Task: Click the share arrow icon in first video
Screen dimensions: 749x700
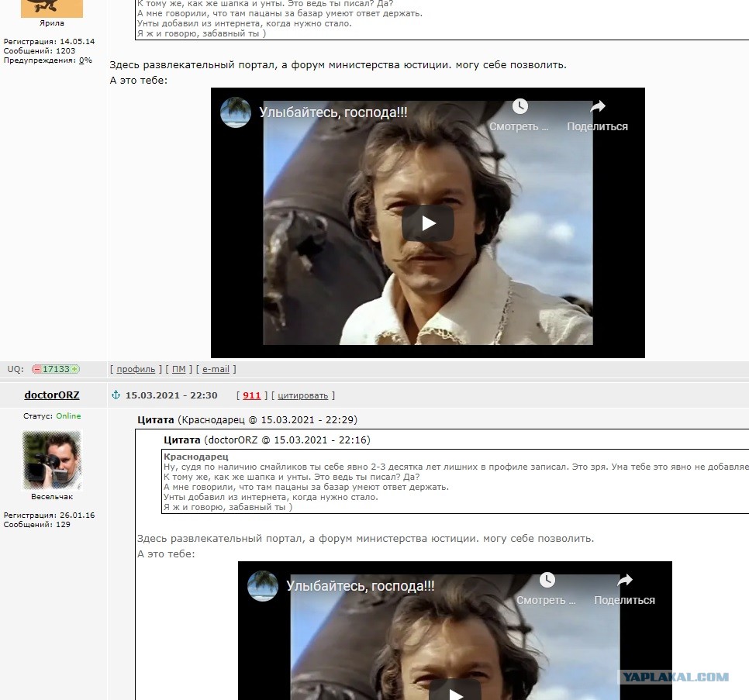Action: (598, 106)
